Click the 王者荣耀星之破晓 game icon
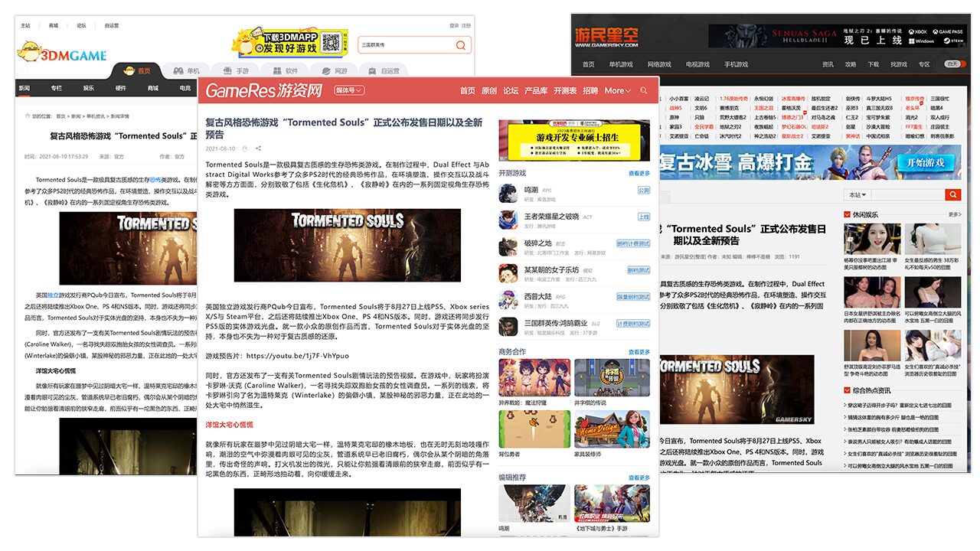The width and height of the screenshot is (980, 551). 508,220
